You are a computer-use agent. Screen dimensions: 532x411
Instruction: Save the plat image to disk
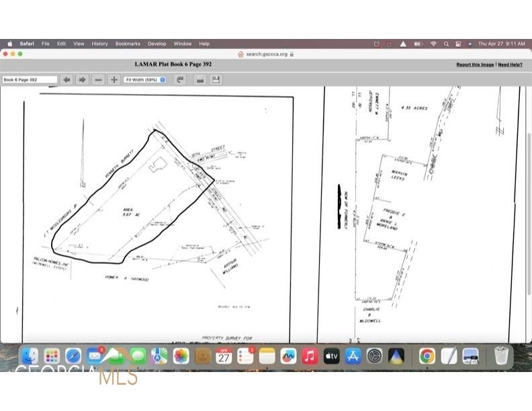pyautogui.click(x=216, y=79)
